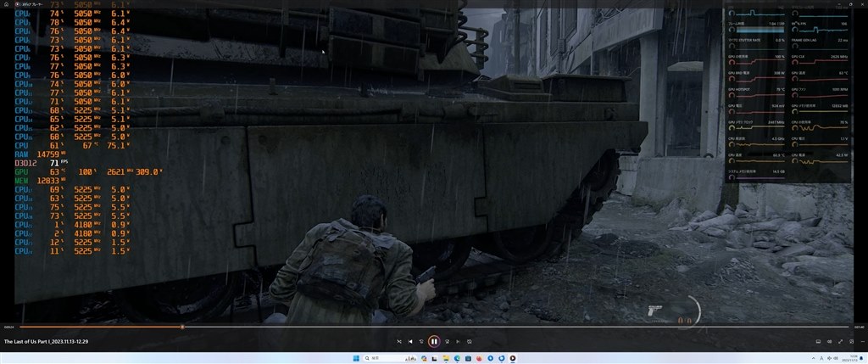Click the video title The Last of Us Part I

[x=46, y=341]
